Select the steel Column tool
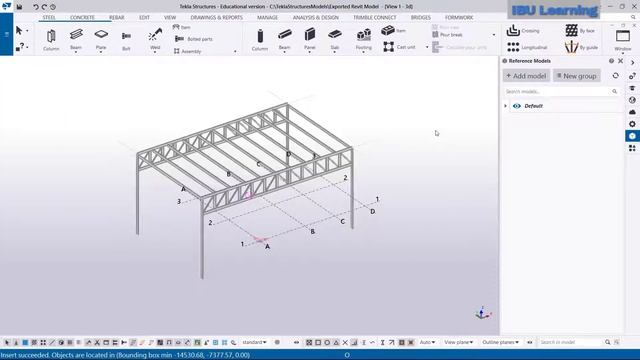640x360 pixels. coord(51,40)
